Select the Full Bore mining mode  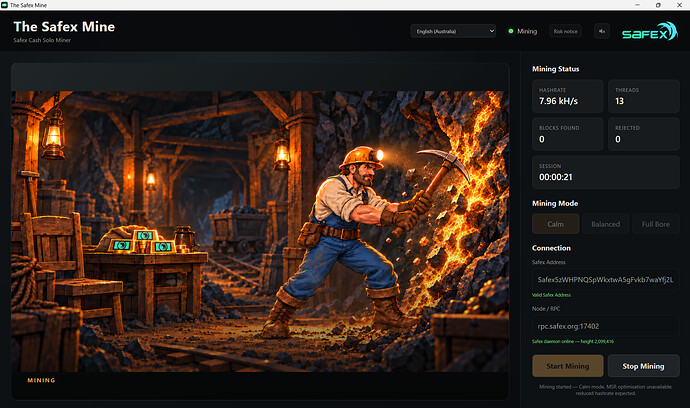(656, 224)
